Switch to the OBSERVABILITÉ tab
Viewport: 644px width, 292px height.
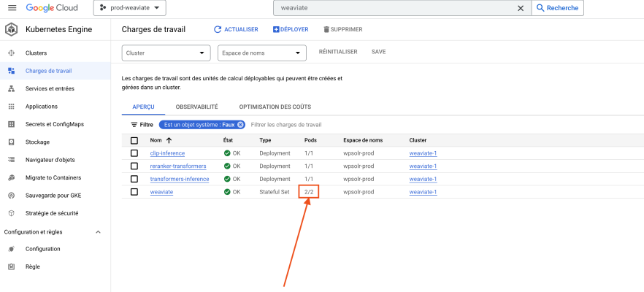pyautogui.click(x=196, y=107)
